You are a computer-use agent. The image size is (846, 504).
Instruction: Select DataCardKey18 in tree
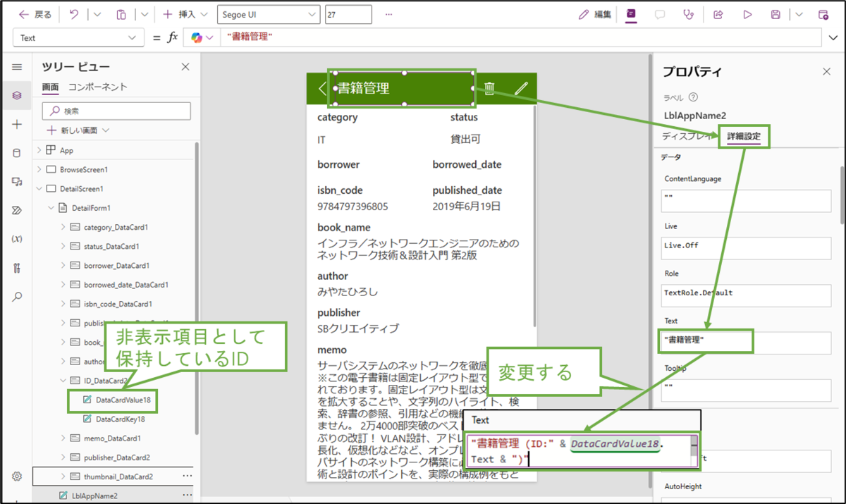[120, 419]
